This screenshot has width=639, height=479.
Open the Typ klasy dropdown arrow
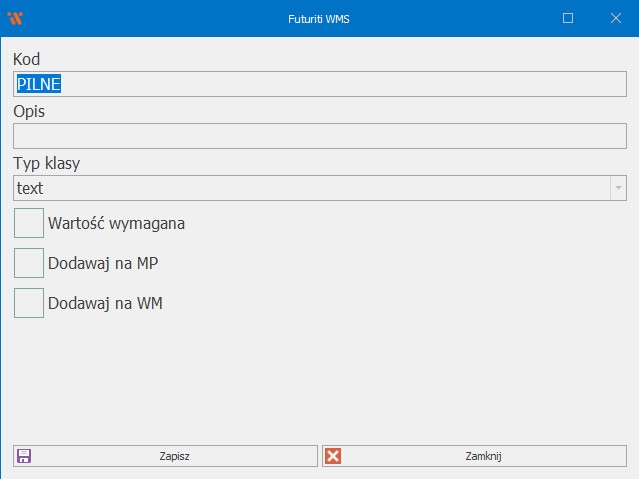618,188
